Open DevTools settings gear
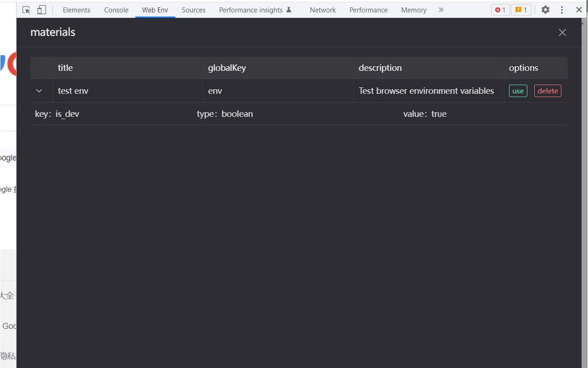This screenshot has height=368, width=588. 545,10
